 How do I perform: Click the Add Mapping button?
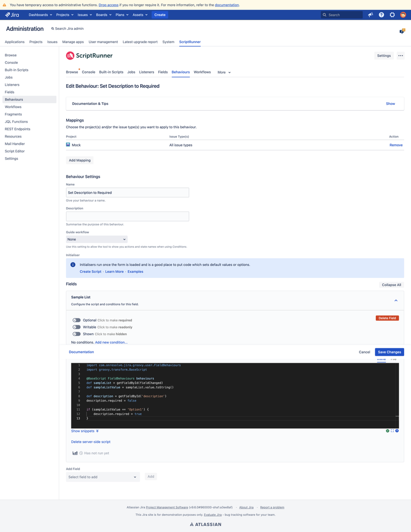coord(80,160)
